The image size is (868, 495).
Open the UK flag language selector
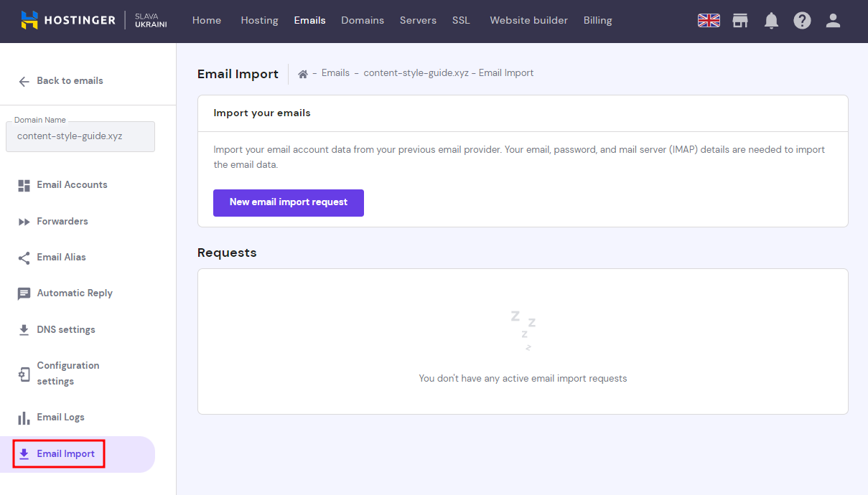[x=709, y=21]
